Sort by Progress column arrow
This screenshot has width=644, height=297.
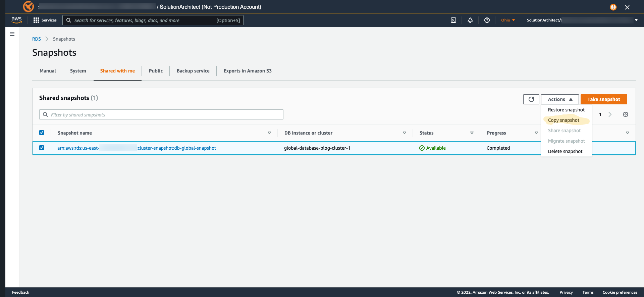tap(536, 133)
